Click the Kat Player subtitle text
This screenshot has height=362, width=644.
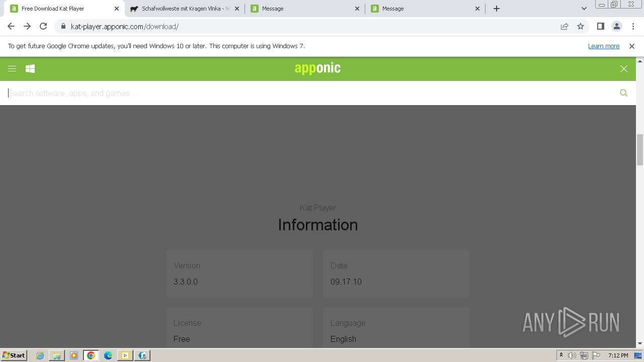point(317,208)
